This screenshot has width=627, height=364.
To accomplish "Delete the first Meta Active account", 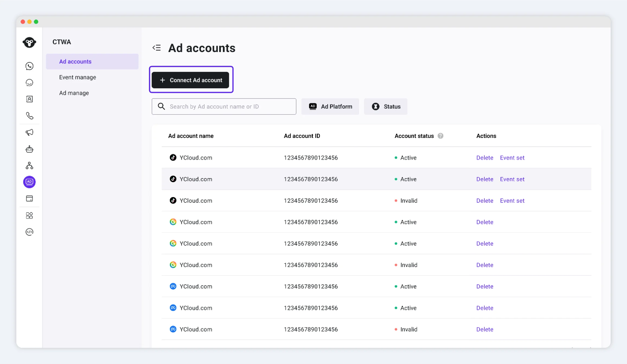I will pyautogui.click(x=485, y=287).
